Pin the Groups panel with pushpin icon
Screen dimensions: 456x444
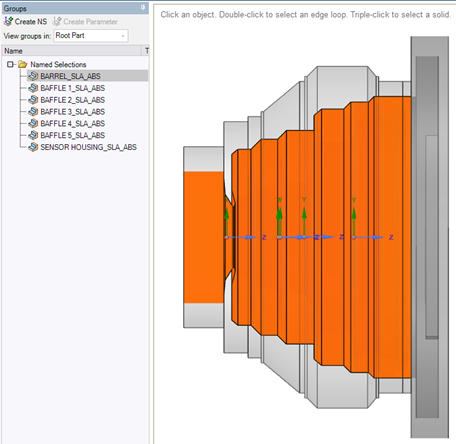coord(143,7)
